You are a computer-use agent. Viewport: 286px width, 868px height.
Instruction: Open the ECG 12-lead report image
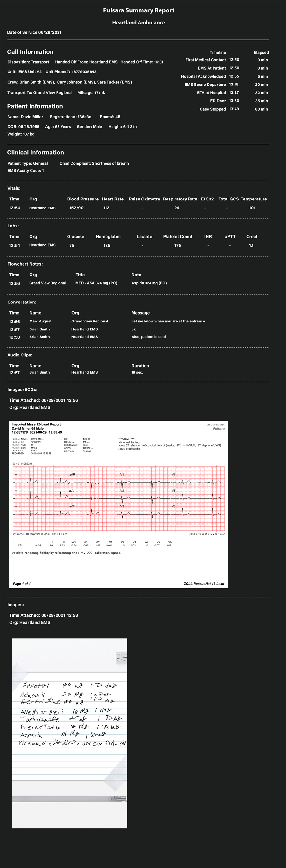pos(118,504)
